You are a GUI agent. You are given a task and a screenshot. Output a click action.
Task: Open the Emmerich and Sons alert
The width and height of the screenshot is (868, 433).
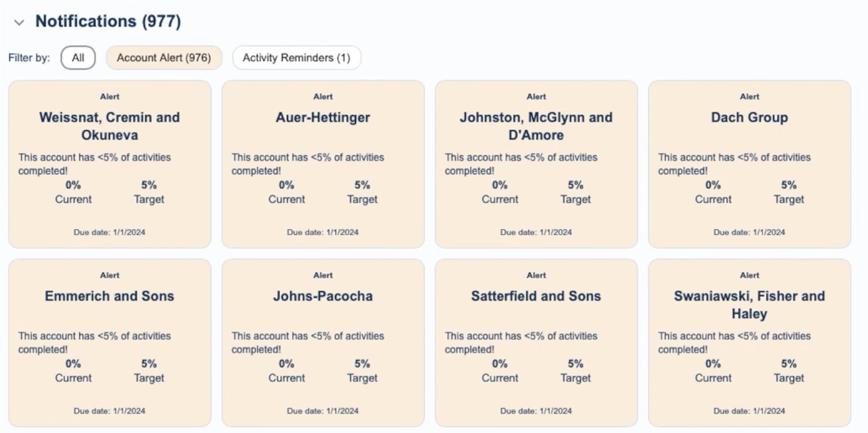[x=109, y=296]
